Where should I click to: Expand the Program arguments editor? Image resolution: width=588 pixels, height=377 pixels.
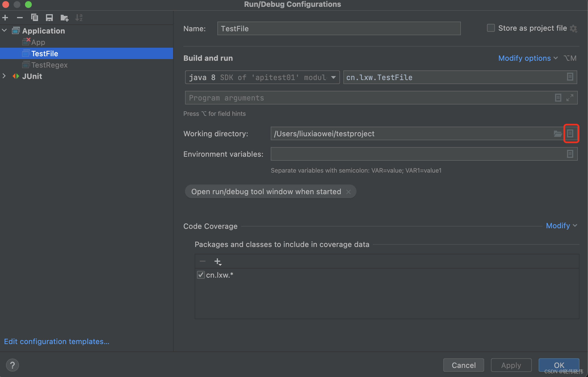[x=570, y=98]
